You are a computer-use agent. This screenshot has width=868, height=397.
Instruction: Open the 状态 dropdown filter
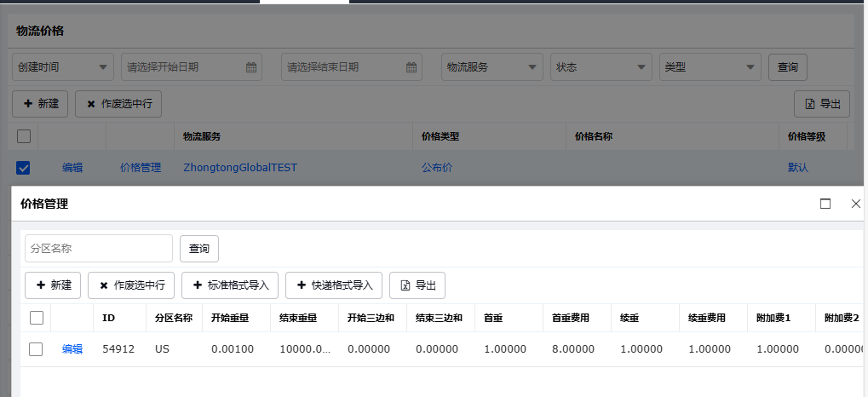(601, 67)
